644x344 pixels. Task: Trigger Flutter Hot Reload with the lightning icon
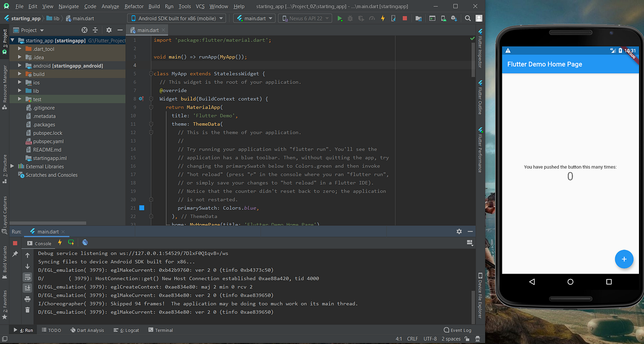[384, 18]
